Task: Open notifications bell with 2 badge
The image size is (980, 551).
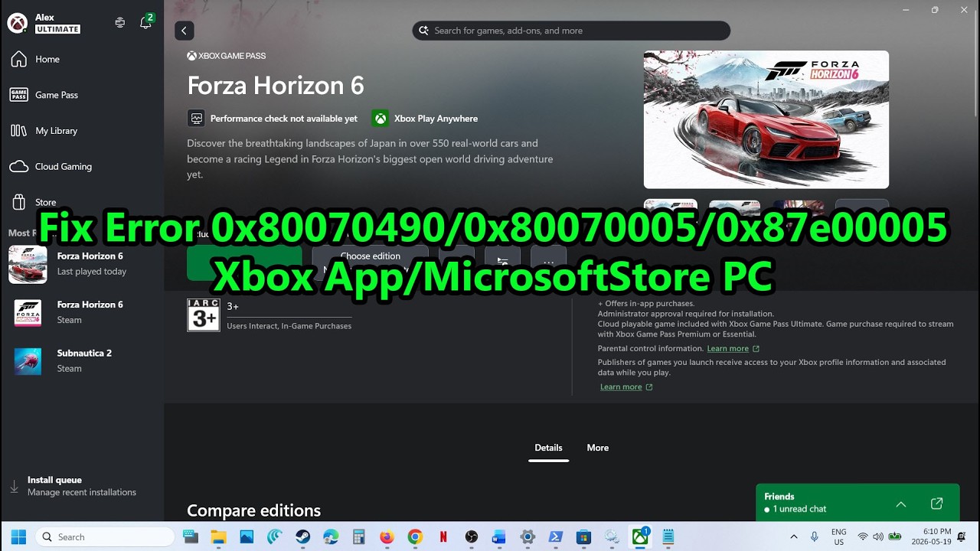Action: [x=145, y=22]
